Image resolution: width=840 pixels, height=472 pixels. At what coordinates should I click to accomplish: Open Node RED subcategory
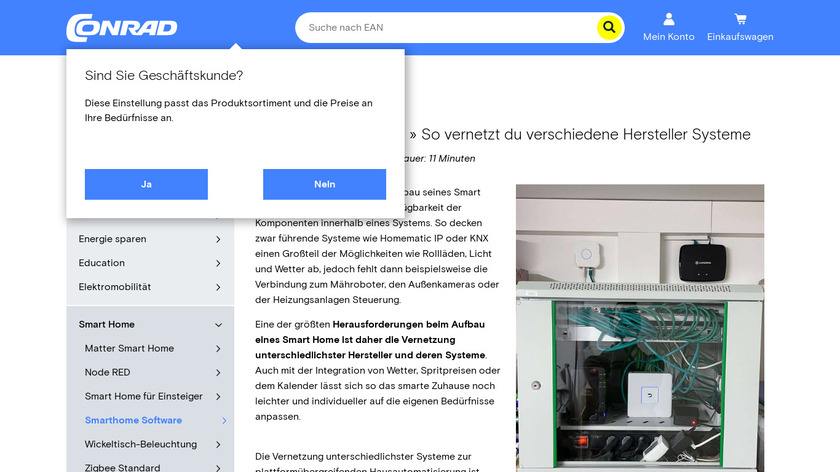107,372
